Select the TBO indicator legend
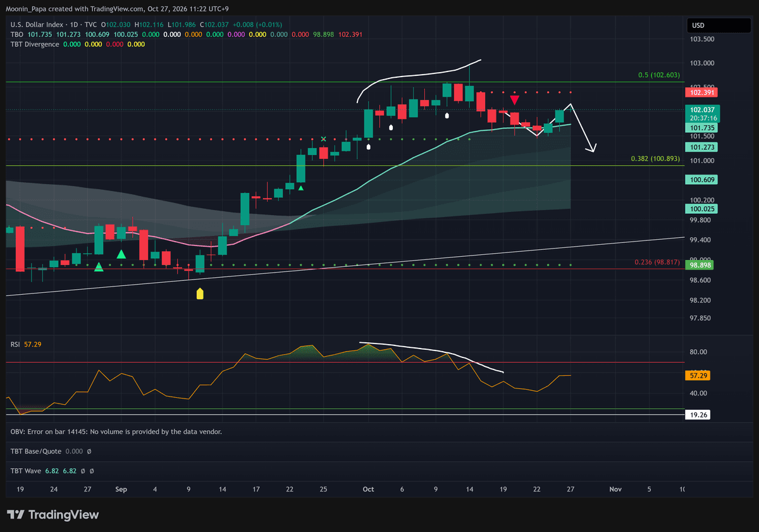Image resolution: width=759 pixels, height=532 pixels. [17, 34]
